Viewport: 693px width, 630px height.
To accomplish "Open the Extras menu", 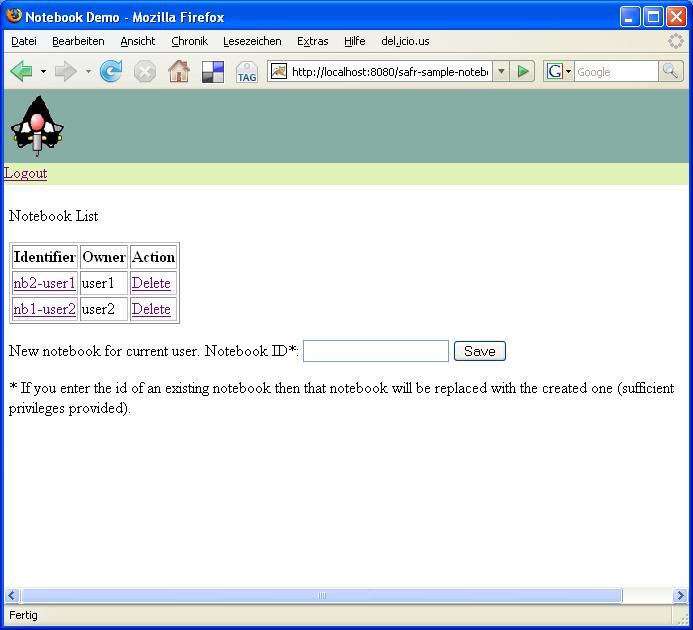I will point(312,41).
